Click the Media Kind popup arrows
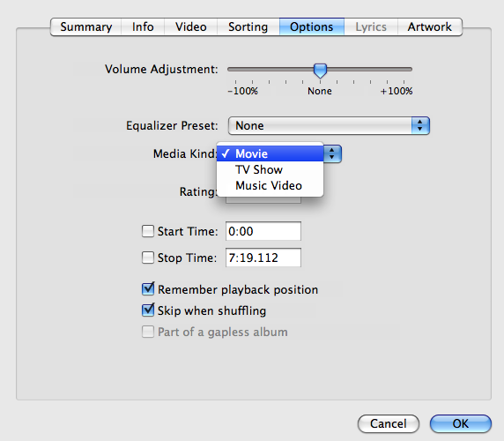Viewport: 504px width, 441px height. pos(332,153)
